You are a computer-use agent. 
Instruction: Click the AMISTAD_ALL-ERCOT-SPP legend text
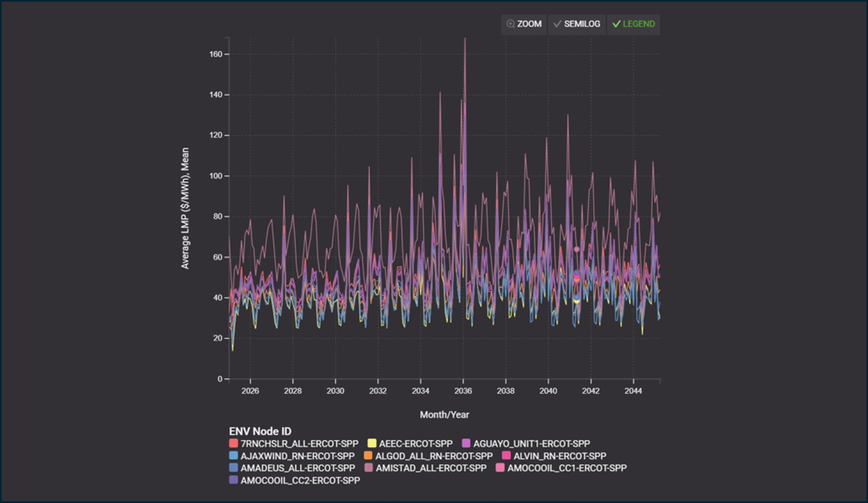point(431,468)
